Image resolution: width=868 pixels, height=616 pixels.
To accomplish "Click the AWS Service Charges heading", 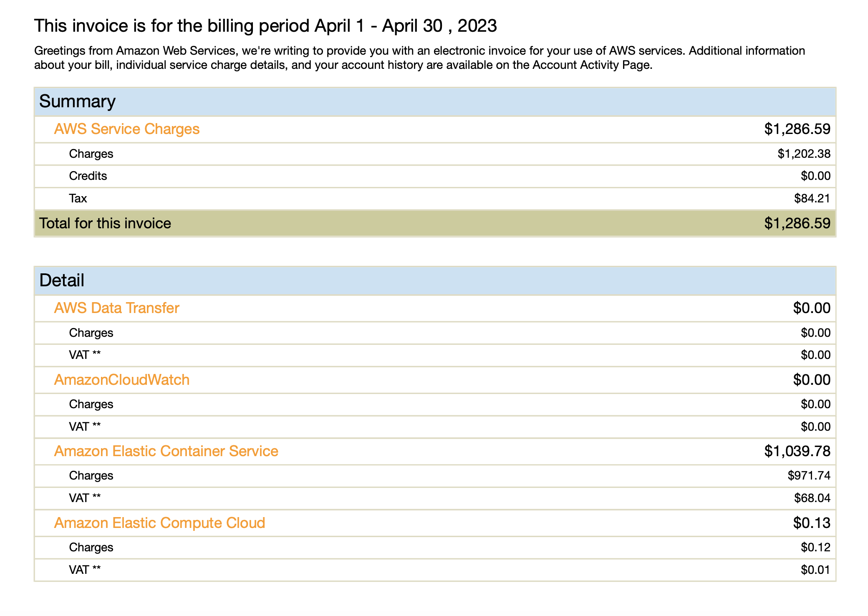I will coord(127,129).
